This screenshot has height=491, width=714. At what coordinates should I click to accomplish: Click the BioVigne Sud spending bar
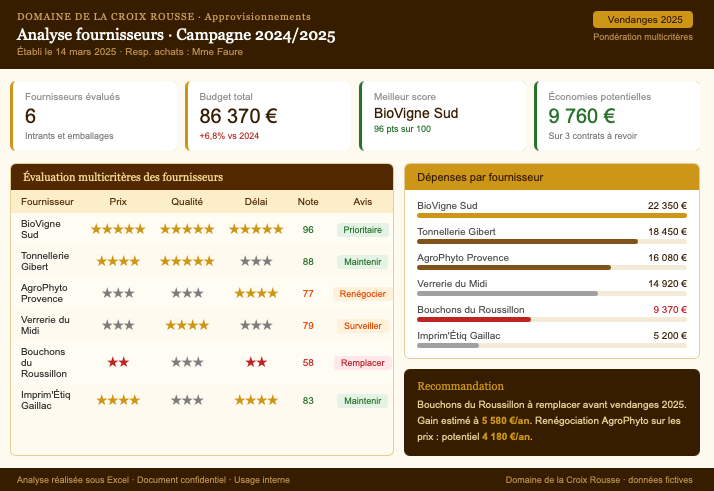[x=552, y=215]
